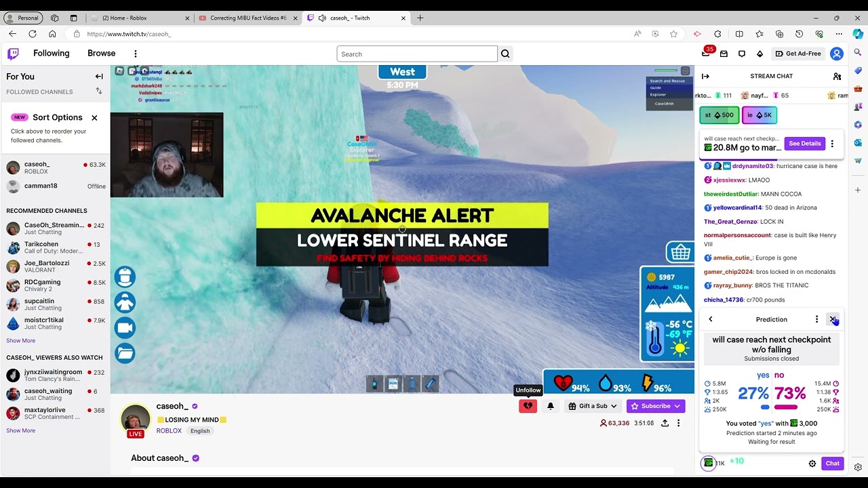The width and height of the screenshot is (868, 488).
Task: Refresh the browser page
Action: tap(32, 34)
